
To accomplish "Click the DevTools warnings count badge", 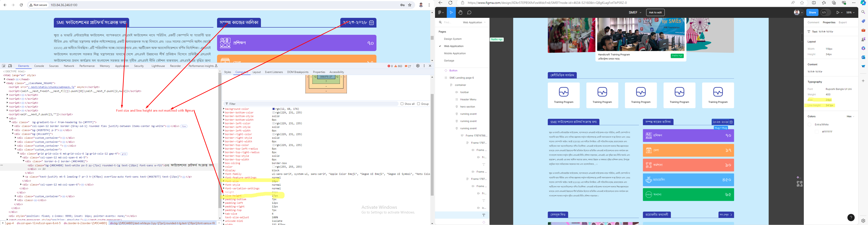I will (x=398, y=66).
